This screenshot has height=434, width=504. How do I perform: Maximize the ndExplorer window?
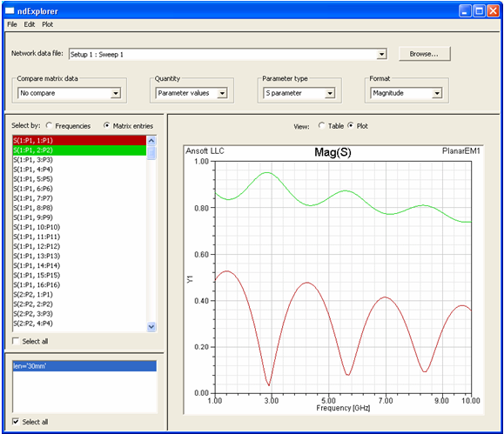point(479,11)
